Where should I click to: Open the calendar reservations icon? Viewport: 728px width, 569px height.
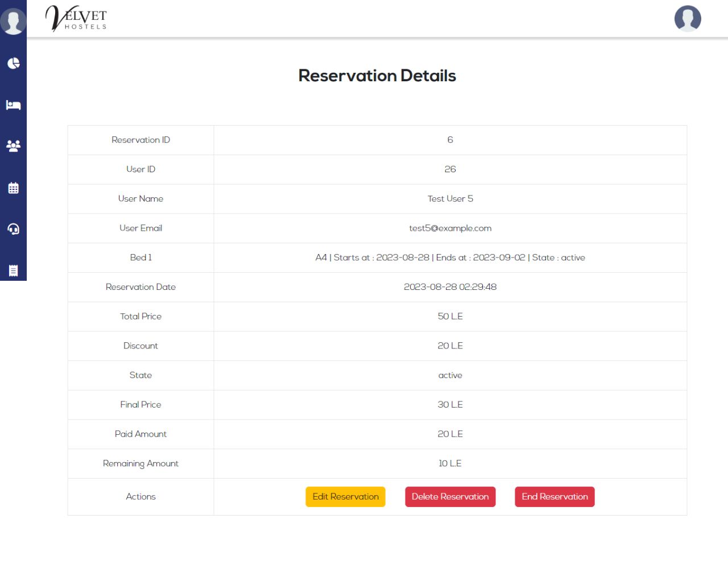[13, 188]
